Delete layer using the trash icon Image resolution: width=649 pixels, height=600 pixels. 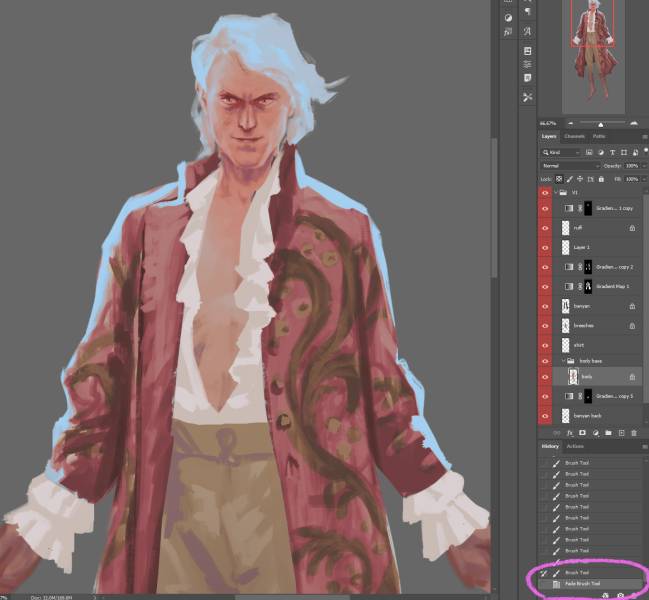(634, 433)
